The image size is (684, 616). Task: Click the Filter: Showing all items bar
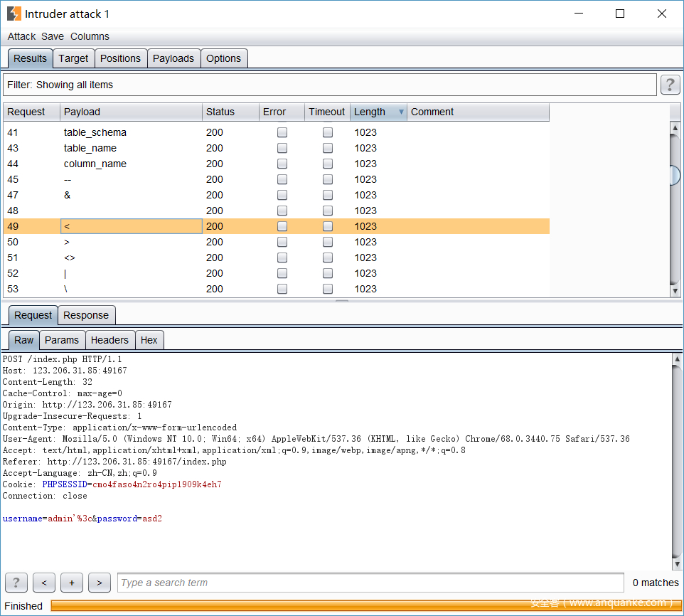tap(330, 85)
